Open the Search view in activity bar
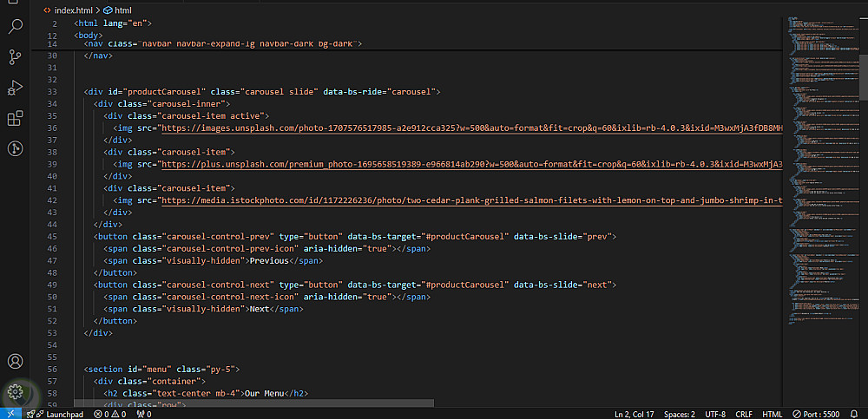This screenshot has width=868, height=419. pos(15,26)
